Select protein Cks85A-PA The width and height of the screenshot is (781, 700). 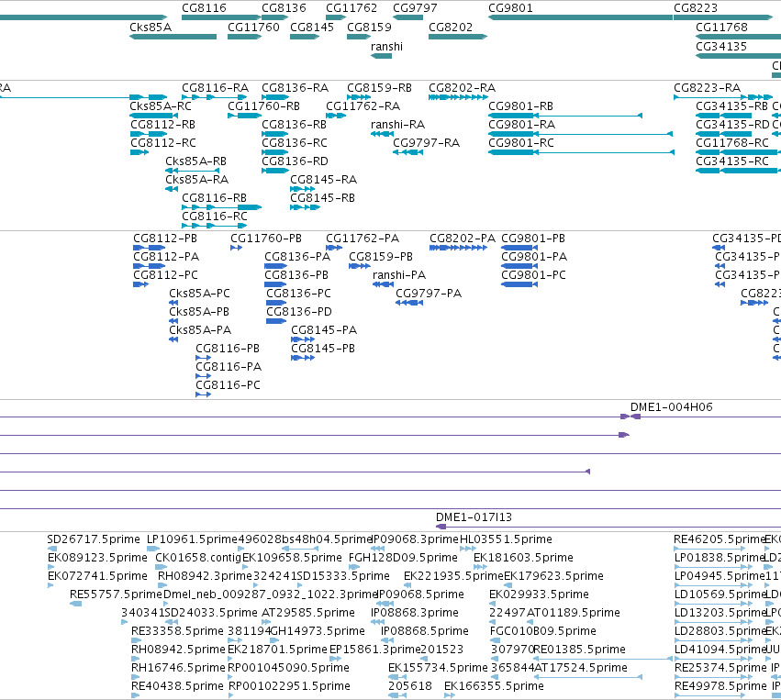click(x=200, y=330)
